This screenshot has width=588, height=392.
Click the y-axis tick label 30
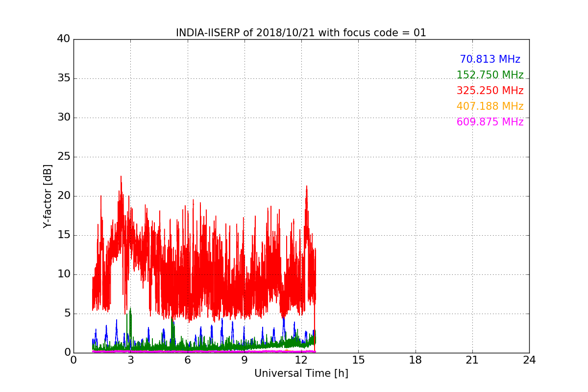tap(64, 118)
